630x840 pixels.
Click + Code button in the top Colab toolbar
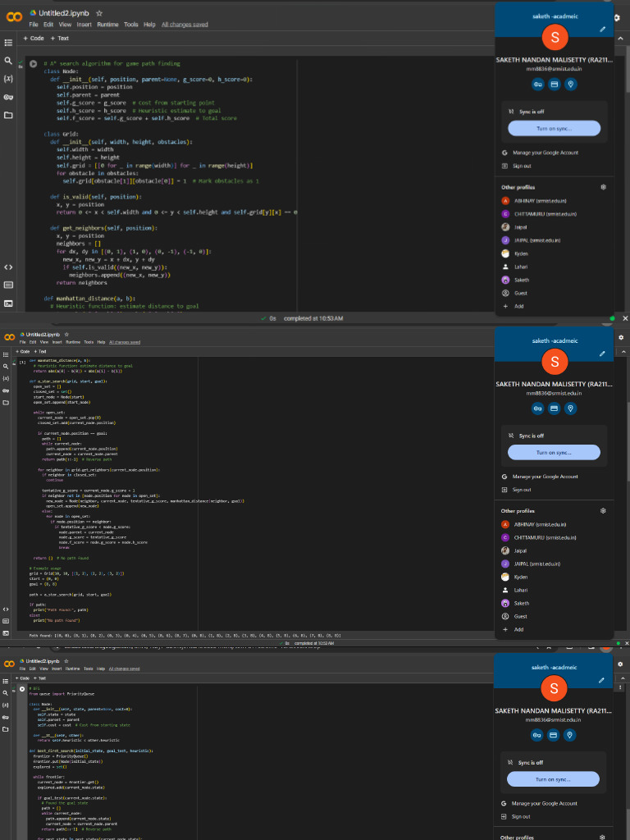point(33,39)
